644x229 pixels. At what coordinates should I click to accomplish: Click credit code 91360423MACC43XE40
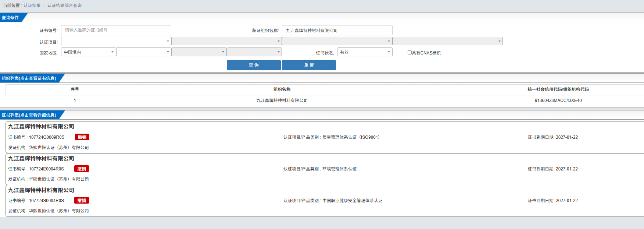(558, 101)
